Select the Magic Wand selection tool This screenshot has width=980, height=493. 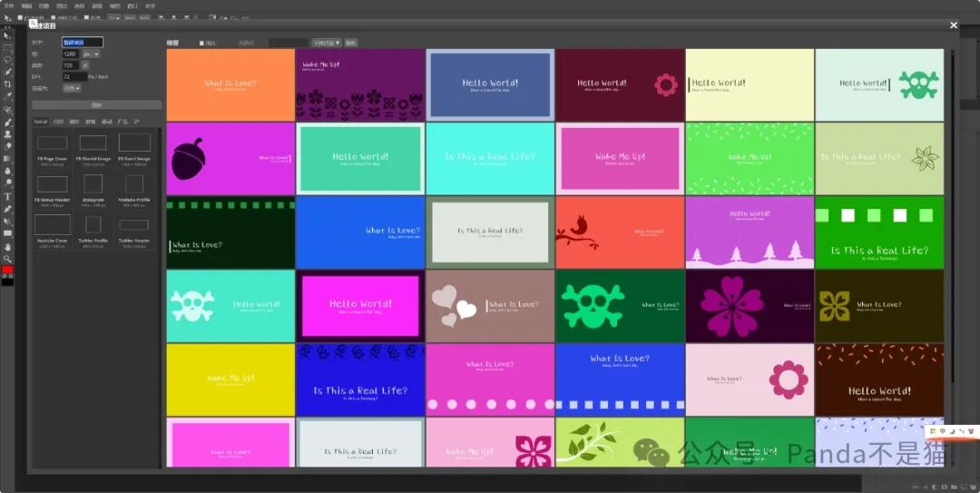point(7,72)
